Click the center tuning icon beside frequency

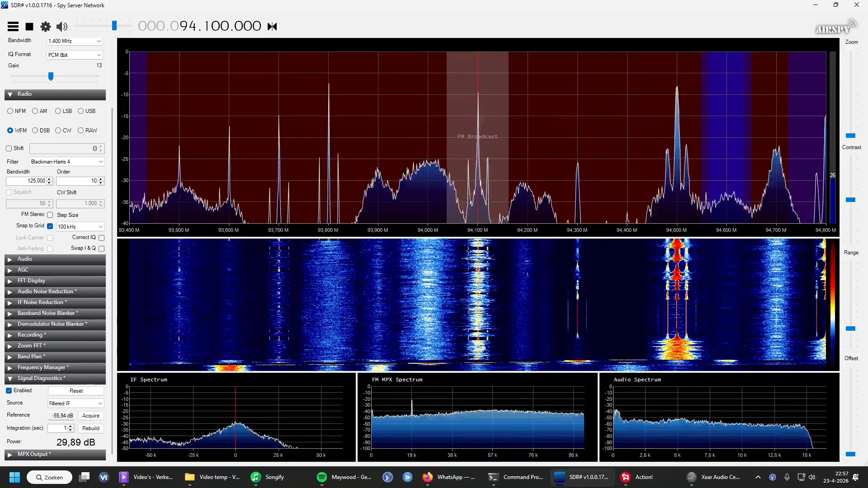click(272, 27)
